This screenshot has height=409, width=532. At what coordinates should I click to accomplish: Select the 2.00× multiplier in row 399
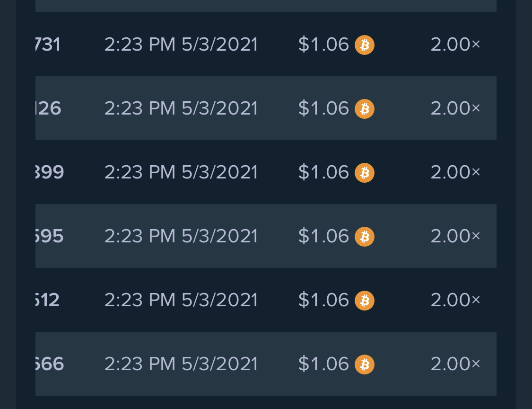tap(455, 172)
